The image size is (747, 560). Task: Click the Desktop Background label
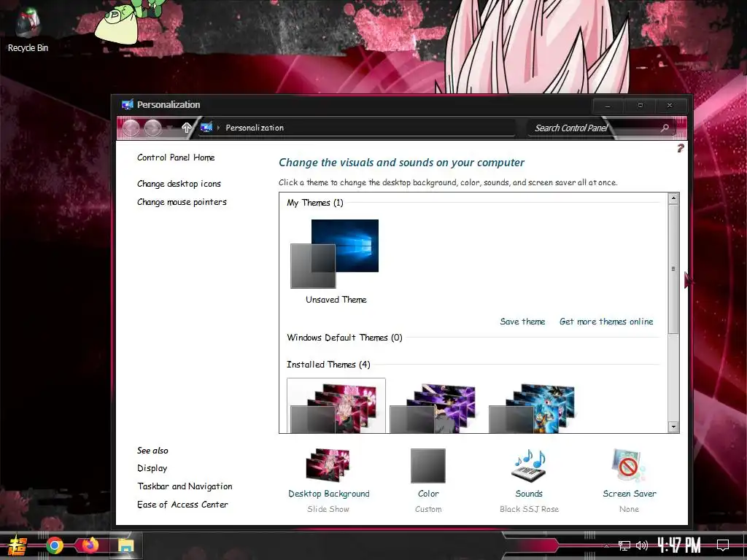pos(329,494)
